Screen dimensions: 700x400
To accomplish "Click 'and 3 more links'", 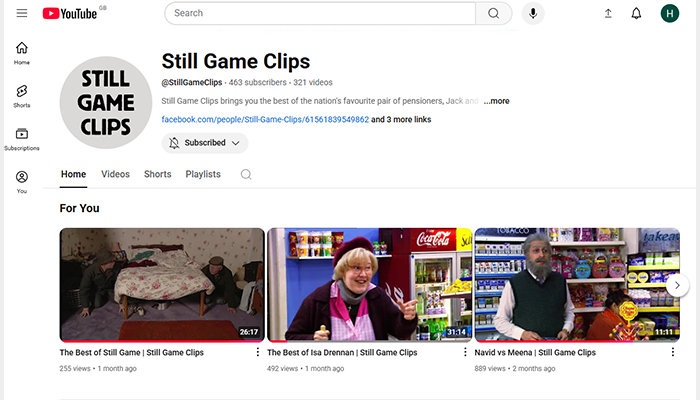I will [x=401, y=119].
